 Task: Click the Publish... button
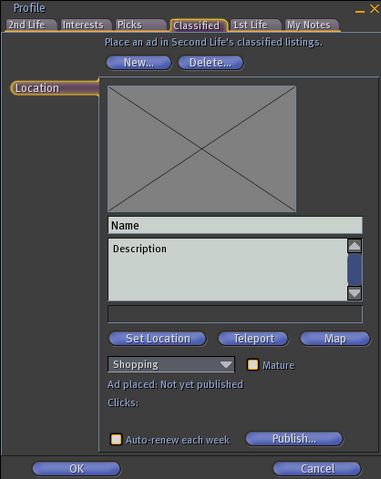294,439
